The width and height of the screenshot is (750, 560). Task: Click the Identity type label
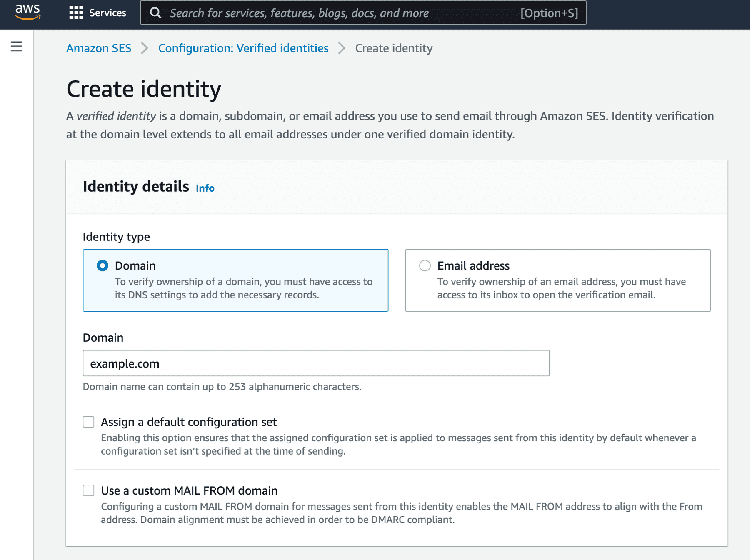[116, 237]
